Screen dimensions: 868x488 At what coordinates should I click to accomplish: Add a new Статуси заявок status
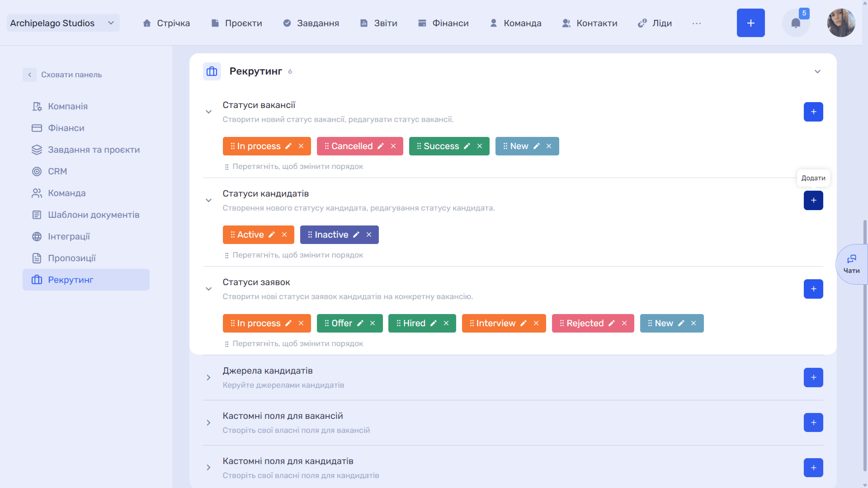click(x=814, y=289)
